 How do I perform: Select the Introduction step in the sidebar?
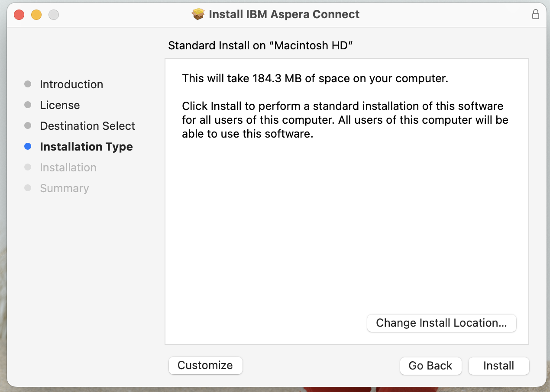tap(71, 84)
